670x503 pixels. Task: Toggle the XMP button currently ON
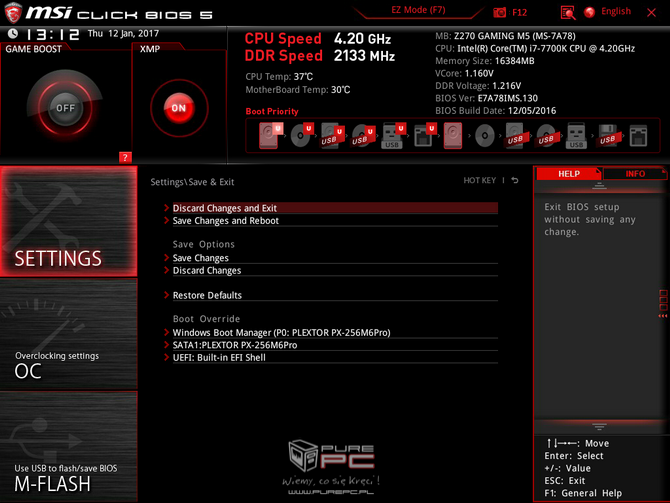coord(179,108)
